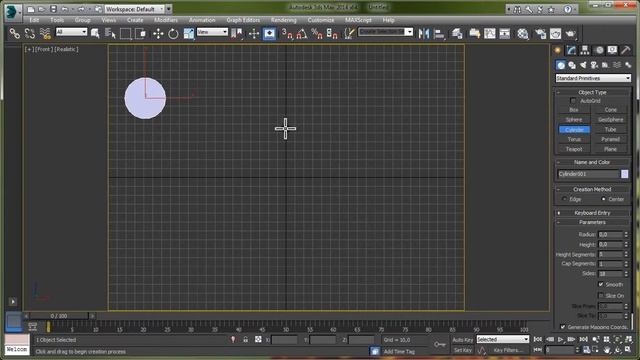Click the Bind to Space Warp icon

45,33
